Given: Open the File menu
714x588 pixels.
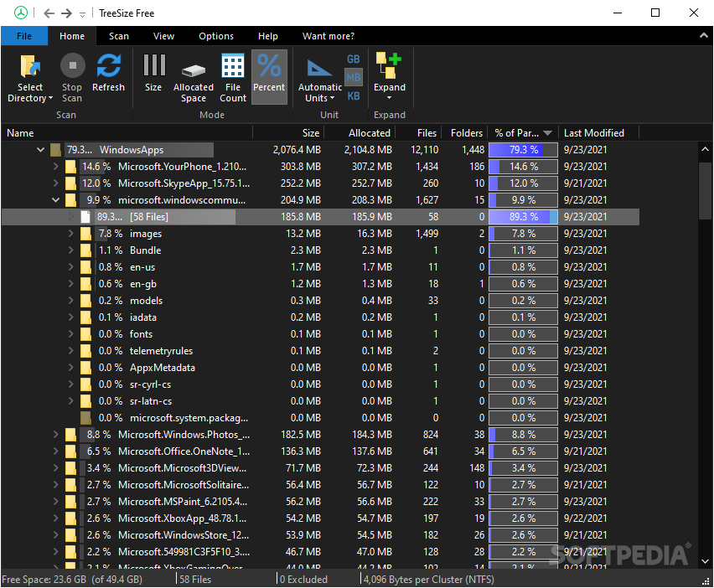Looking at the screenshot, I should point(24,36).
